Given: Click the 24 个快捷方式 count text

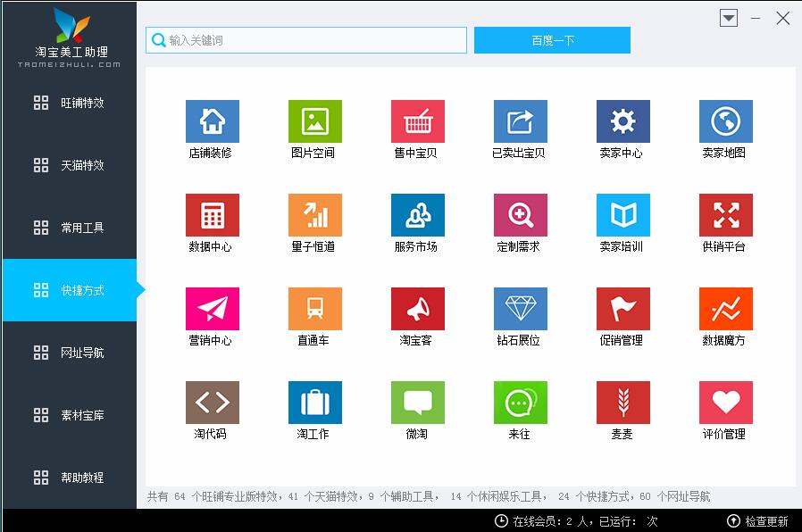Looking at the screenshot, I should 594,496.
